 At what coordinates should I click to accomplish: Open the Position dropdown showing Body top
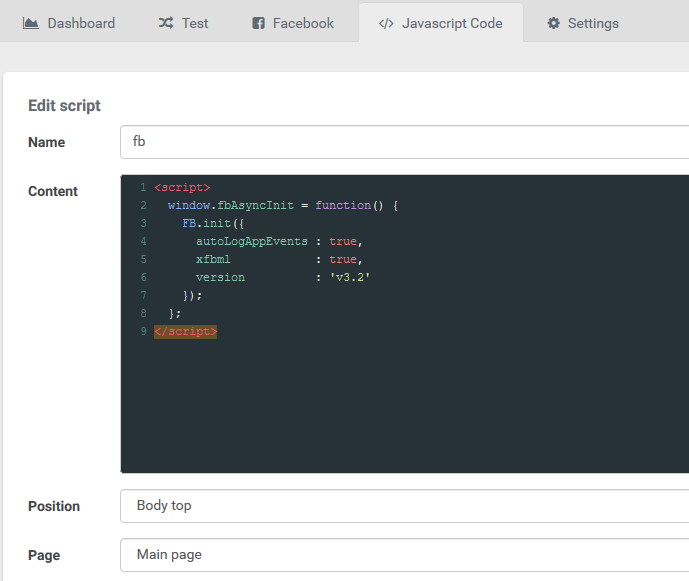pyautogui.click(x=404, y=506)
